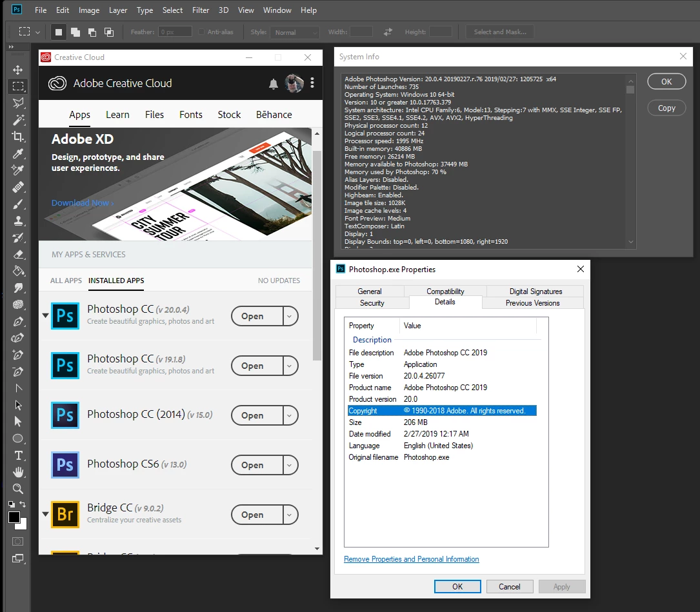Select the Move tool
The height and width of the screenshot is (612, 700).
[18, 70]
